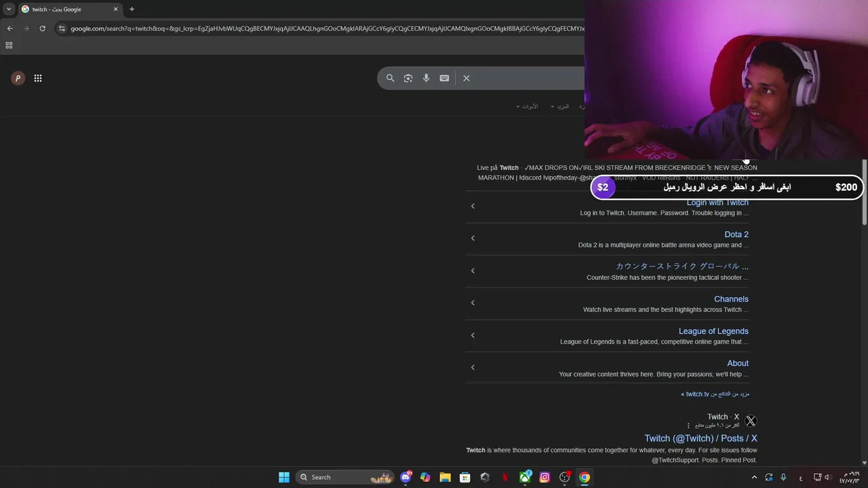The height and width of the screenshot is (488, 868).
Task: Open the Windows Start menu
Action: 284,477
